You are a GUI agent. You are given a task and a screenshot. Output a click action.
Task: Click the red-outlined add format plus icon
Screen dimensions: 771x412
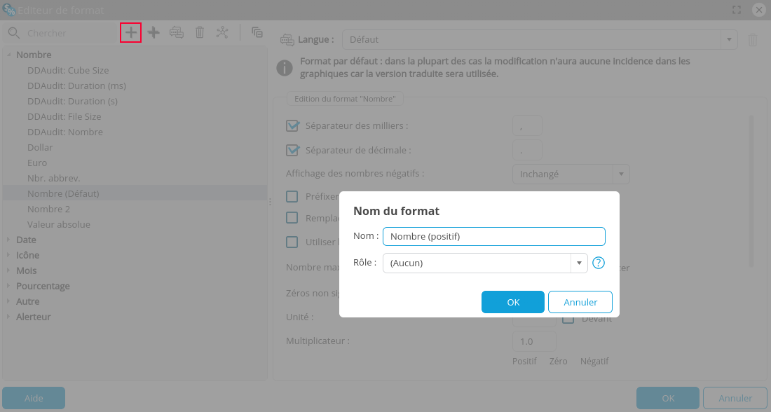[130, 32]
